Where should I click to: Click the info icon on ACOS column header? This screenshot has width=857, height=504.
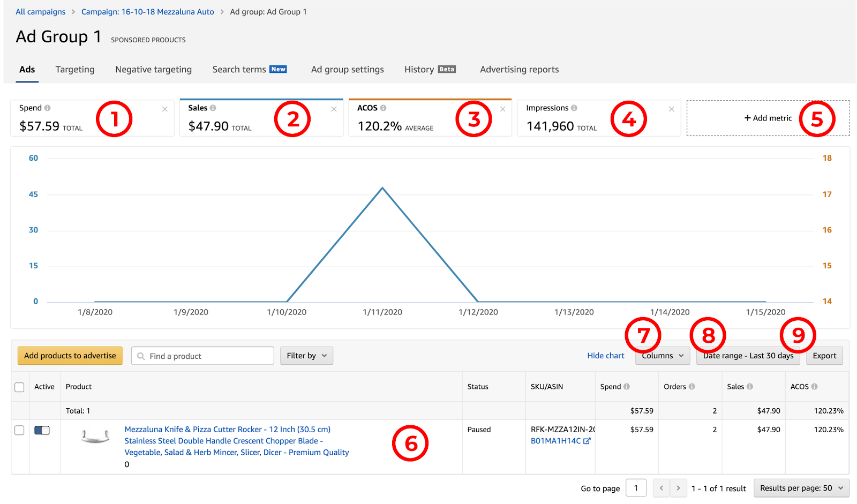point(815,387)
